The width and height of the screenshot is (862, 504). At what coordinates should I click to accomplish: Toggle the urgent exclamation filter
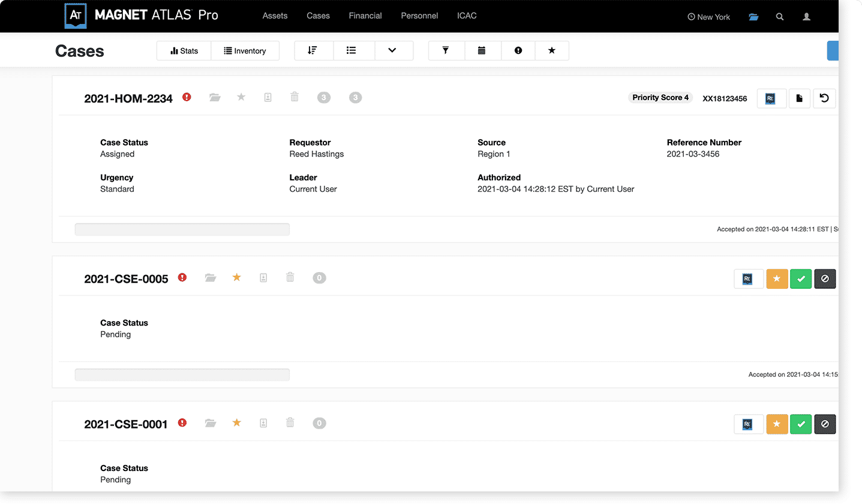pos(518,50)
